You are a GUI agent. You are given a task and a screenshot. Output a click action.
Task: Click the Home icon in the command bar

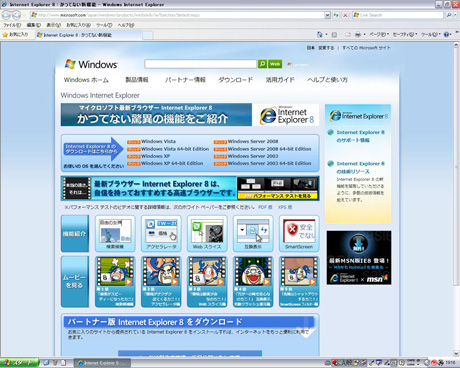coord(319,34)
